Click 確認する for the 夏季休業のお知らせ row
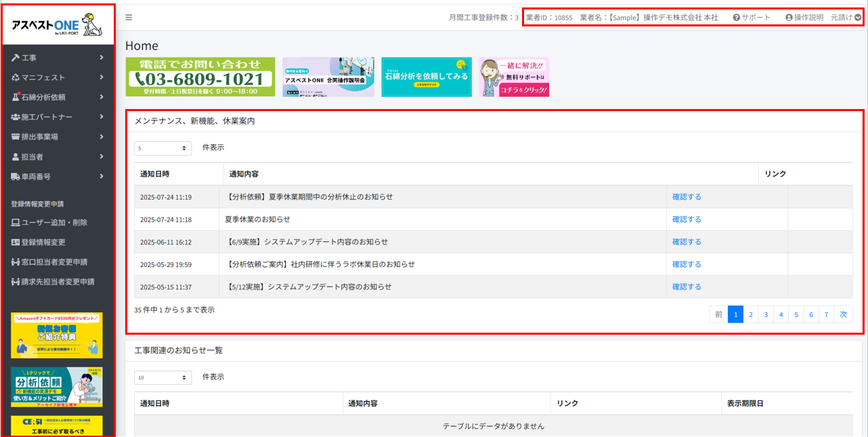This screenshot has width=868, height=437. [687, 220]
